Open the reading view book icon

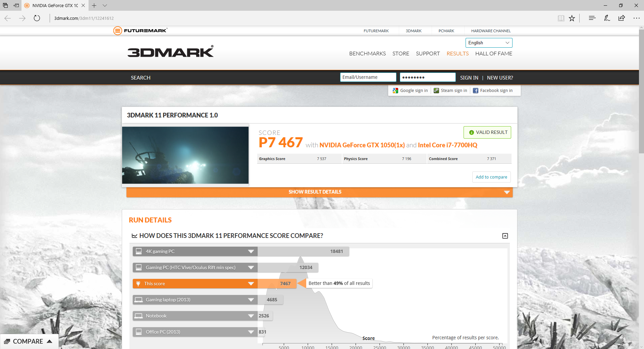[x=561, y=18]
